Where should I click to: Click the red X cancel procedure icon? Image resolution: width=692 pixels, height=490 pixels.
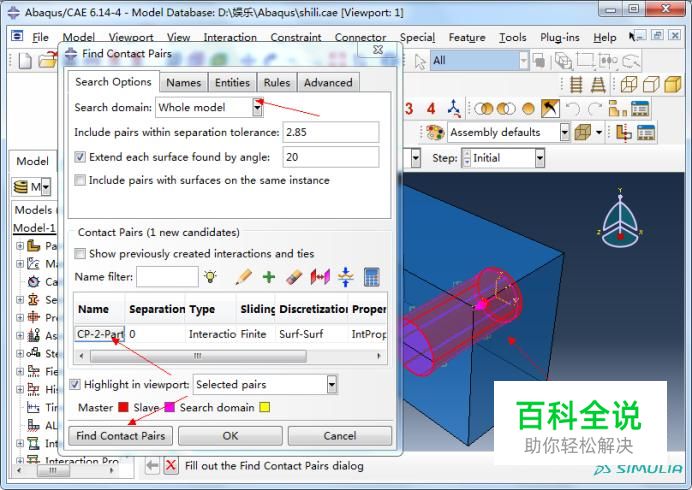(171, 466)
